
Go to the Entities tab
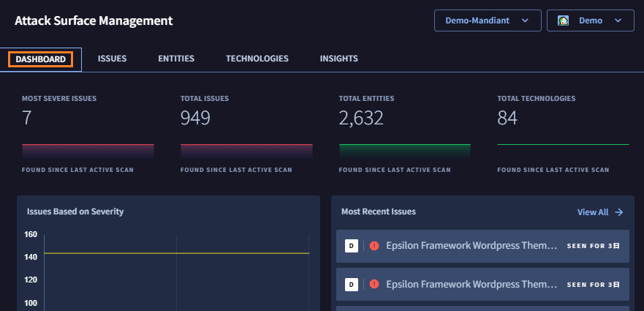176,59
